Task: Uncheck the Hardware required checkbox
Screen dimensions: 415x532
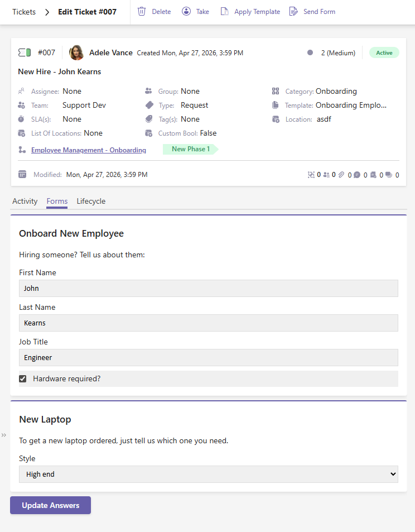Action: (x=23, y=378)
